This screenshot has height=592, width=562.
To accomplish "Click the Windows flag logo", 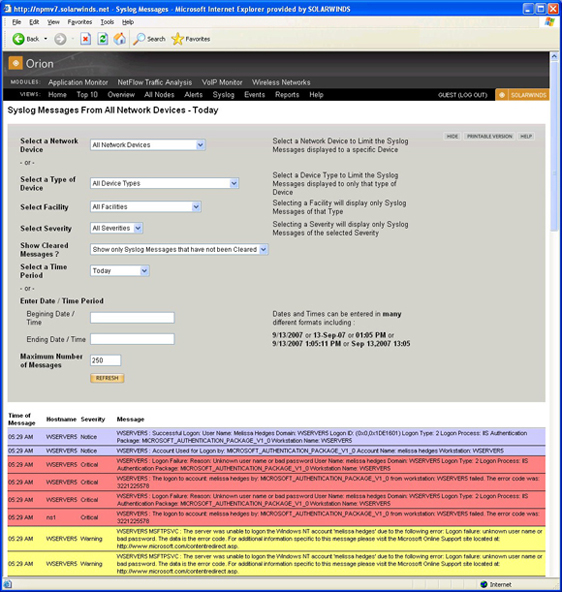I will pos(549,22).
